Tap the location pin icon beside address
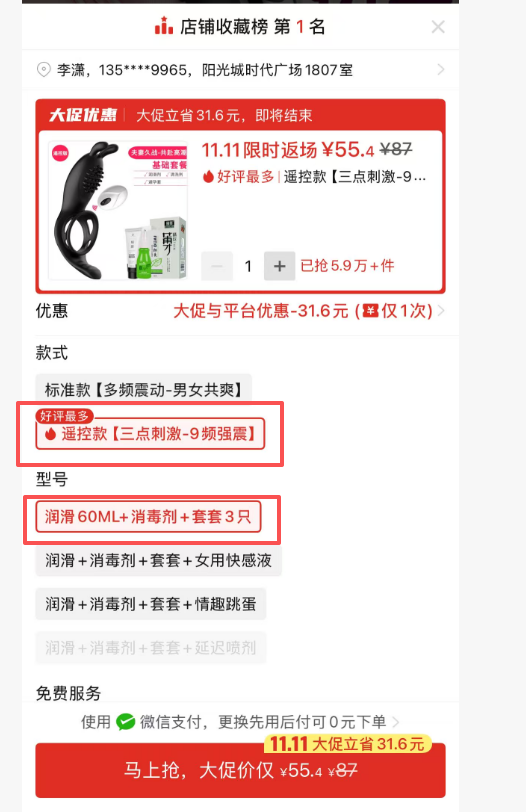This screenshot has width=526, height=812. coord(43,69)
